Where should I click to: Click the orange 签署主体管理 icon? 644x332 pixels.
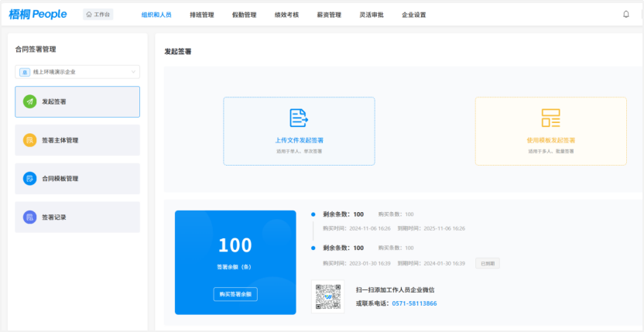pos(29,140)
